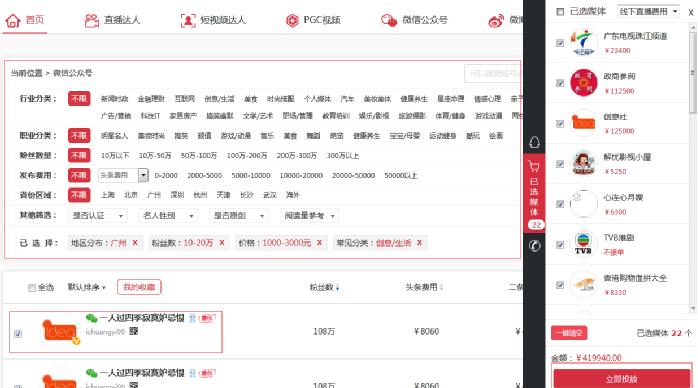Click the 立即投放 button
698x388 pixels.
click(x=621, y=379)
